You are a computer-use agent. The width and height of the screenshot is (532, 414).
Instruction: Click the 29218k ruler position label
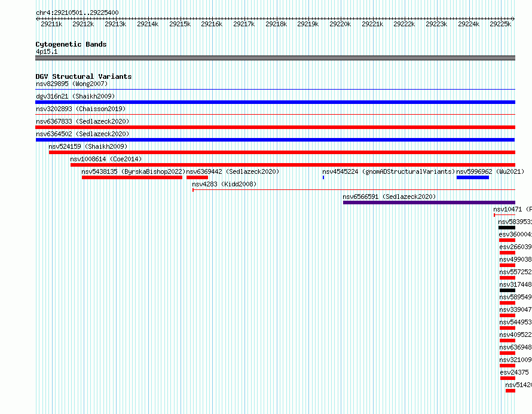(x=276, y=24)
